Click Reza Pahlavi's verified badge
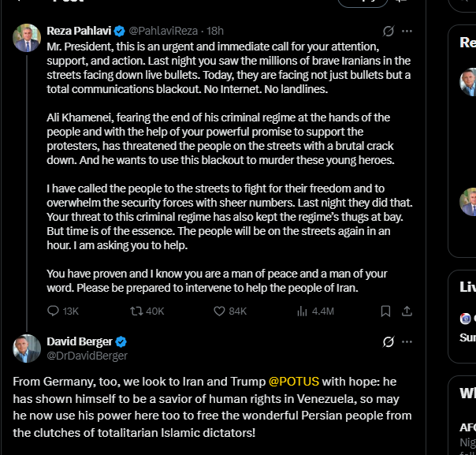The image size is (476, 455). 120,31
